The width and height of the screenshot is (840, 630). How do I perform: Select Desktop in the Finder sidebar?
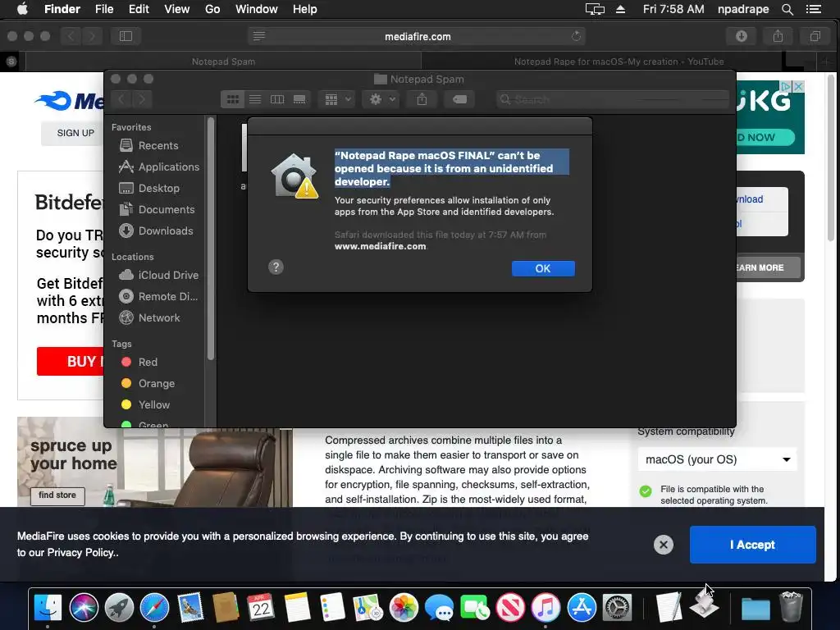(149, 188)
